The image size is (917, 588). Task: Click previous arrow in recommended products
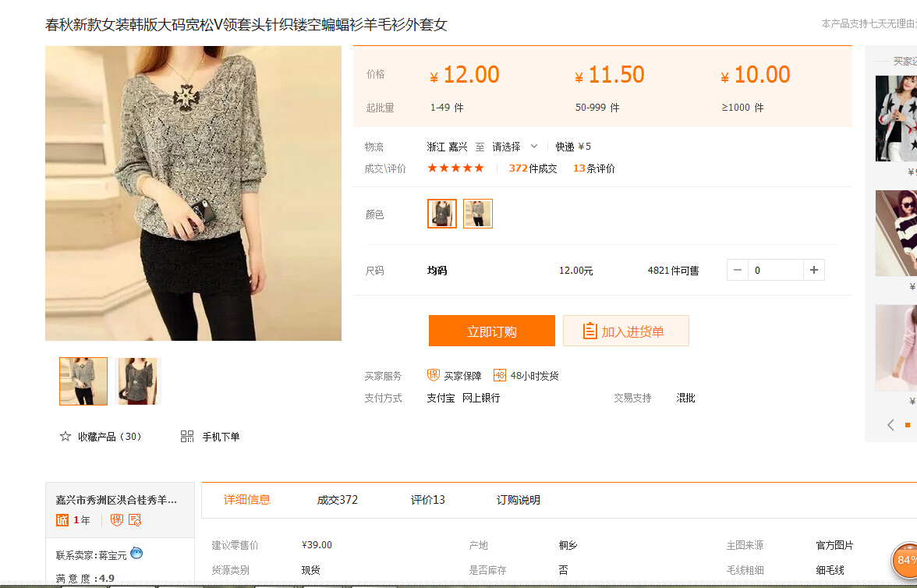[890, 425]
